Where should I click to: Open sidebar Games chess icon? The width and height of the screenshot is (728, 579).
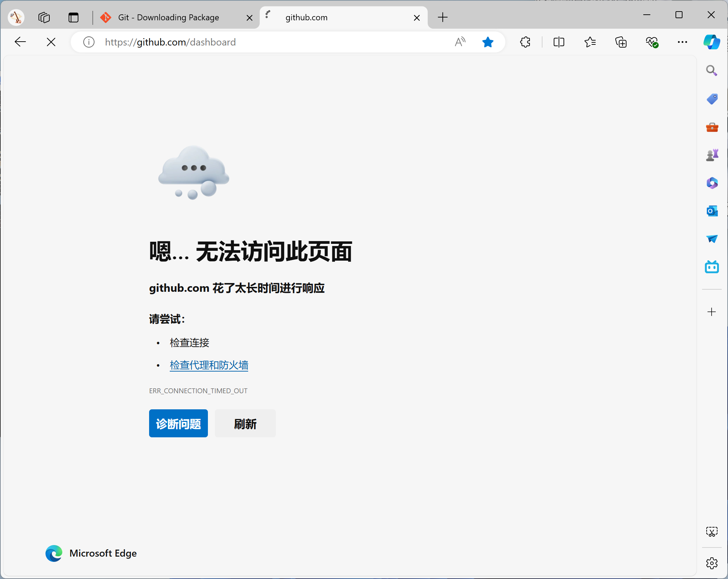712,155
